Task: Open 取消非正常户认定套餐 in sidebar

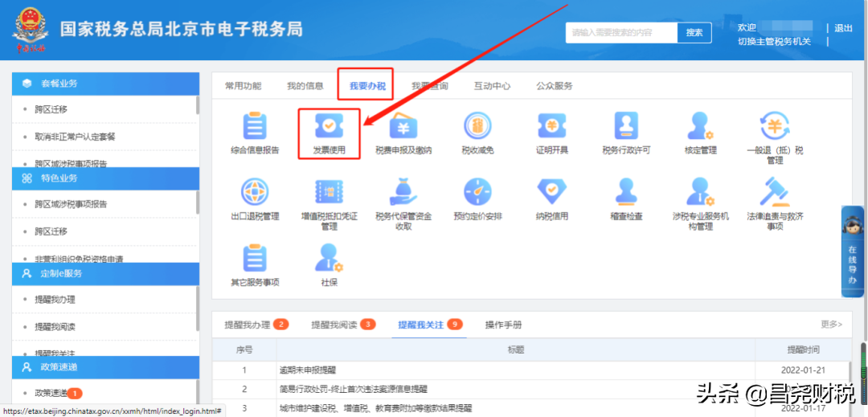Action: coord(75,136)
